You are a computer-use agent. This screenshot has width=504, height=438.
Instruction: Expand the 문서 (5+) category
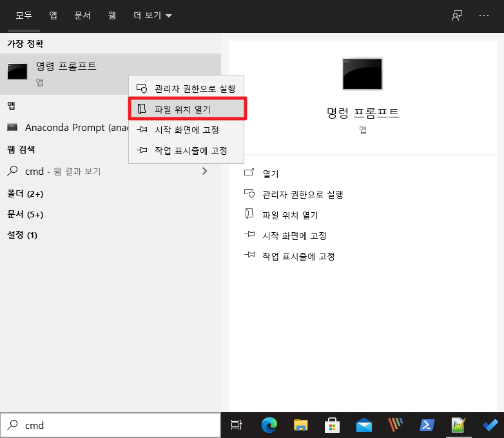pos(25,214)
